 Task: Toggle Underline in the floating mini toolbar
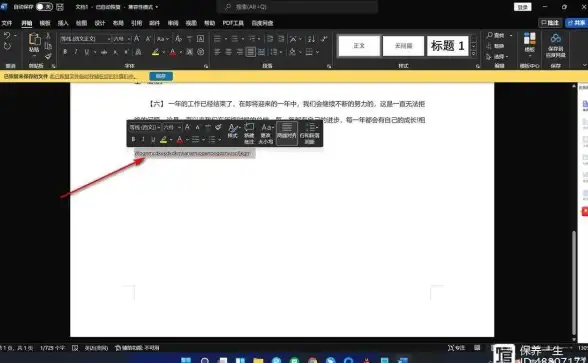click(153, 140)
